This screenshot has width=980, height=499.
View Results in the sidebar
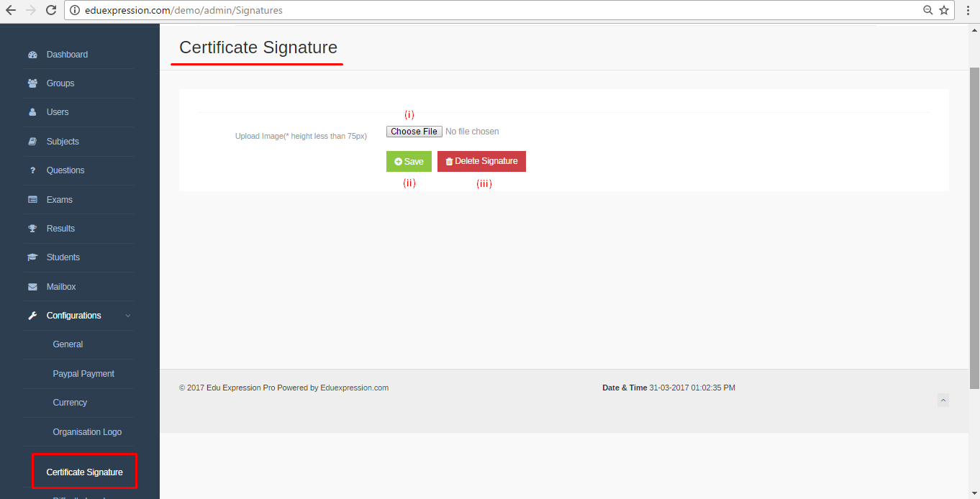60,229
